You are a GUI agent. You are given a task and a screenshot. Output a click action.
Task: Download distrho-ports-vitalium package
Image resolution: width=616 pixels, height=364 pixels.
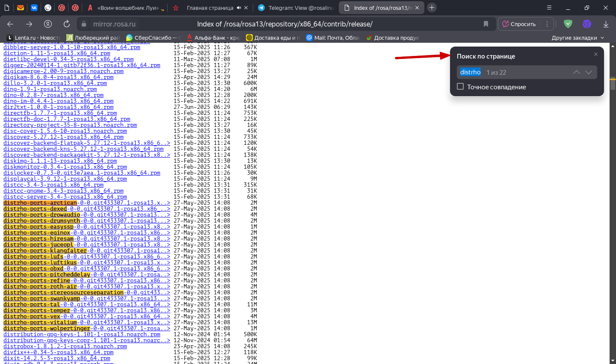coord(87,323)
